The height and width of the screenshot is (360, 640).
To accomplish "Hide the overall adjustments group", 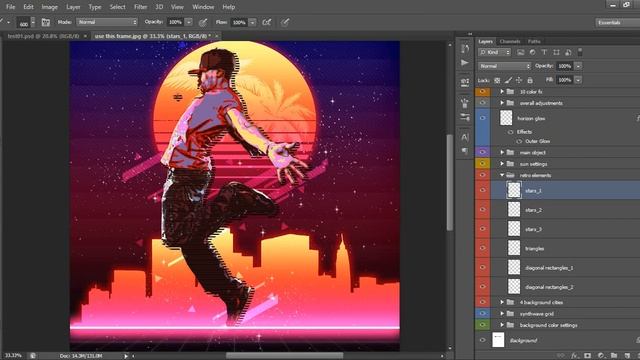I will click(x=482, y=103).
